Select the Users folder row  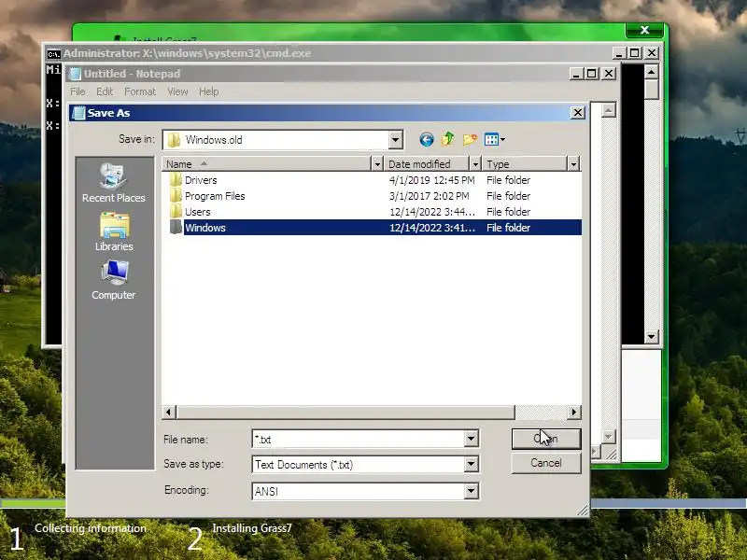pos(372,212)
